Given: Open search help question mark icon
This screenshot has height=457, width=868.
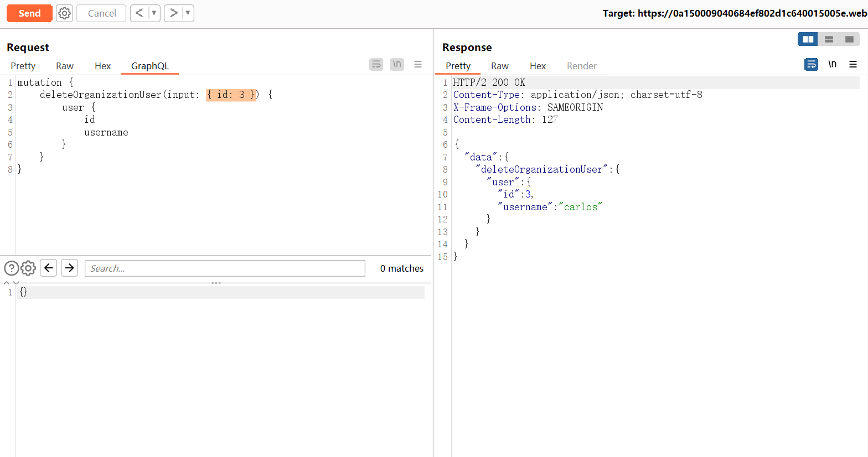Looking at the screenshot, I should tap(11, 268).
